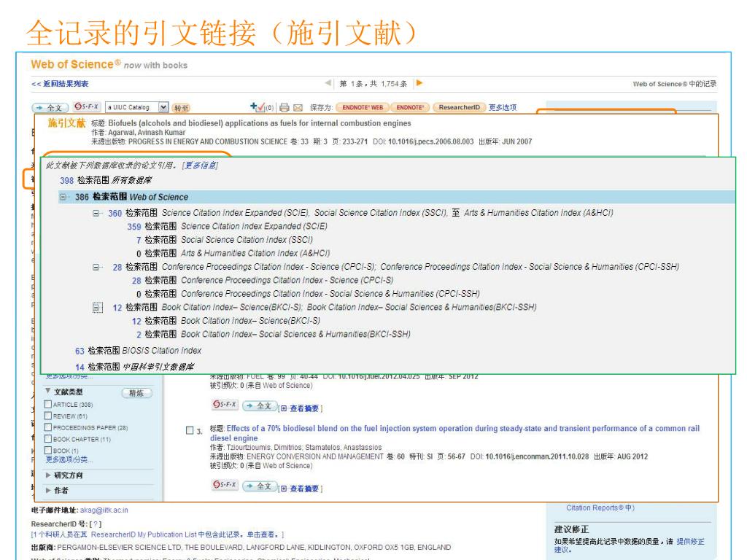Click 更多信息 link

point(200,166)
